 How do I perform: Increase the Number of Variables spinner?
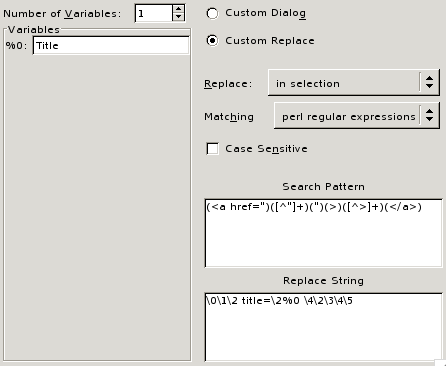[x=179, y=9]
